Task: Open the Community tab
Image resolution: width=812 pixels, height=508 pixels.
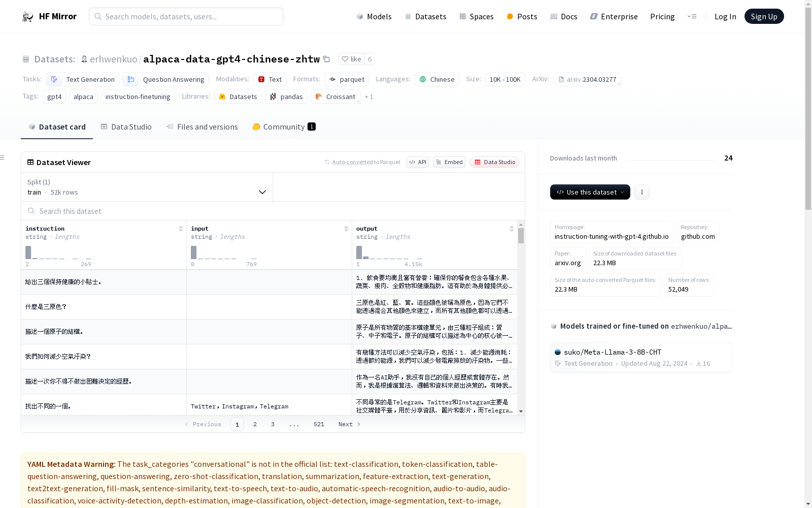Action: click(x=284, y=126)
